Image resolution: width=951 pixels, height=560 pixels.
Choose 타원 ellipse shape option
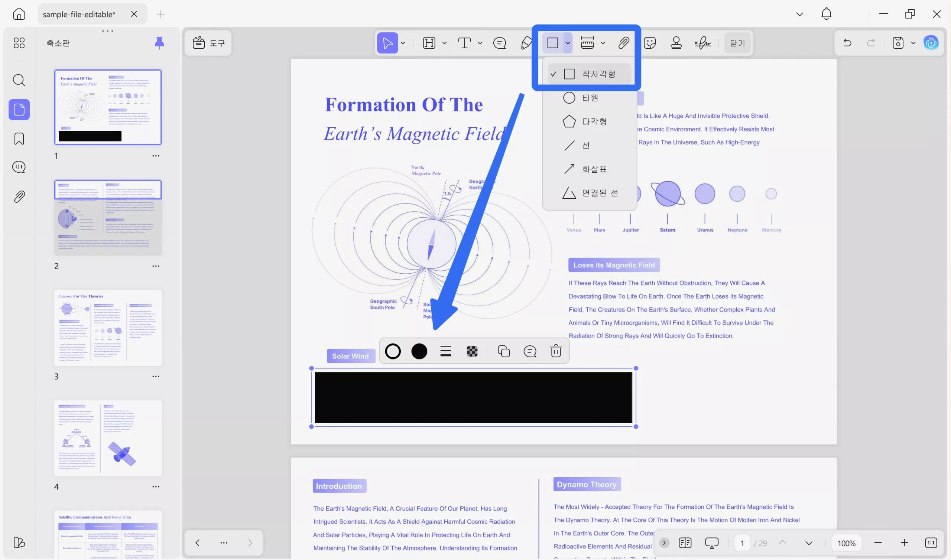tap(590, 98)
